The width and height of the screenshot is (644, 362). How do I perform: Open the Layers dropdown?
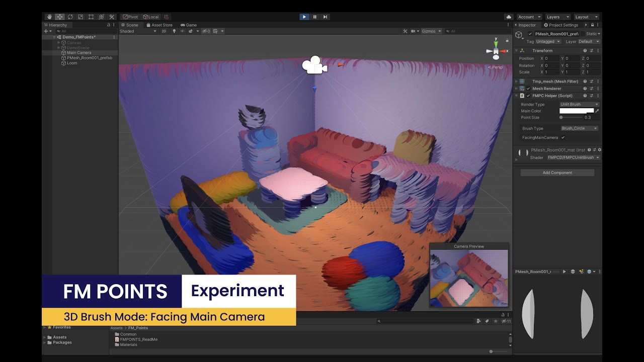pos(558,17)
